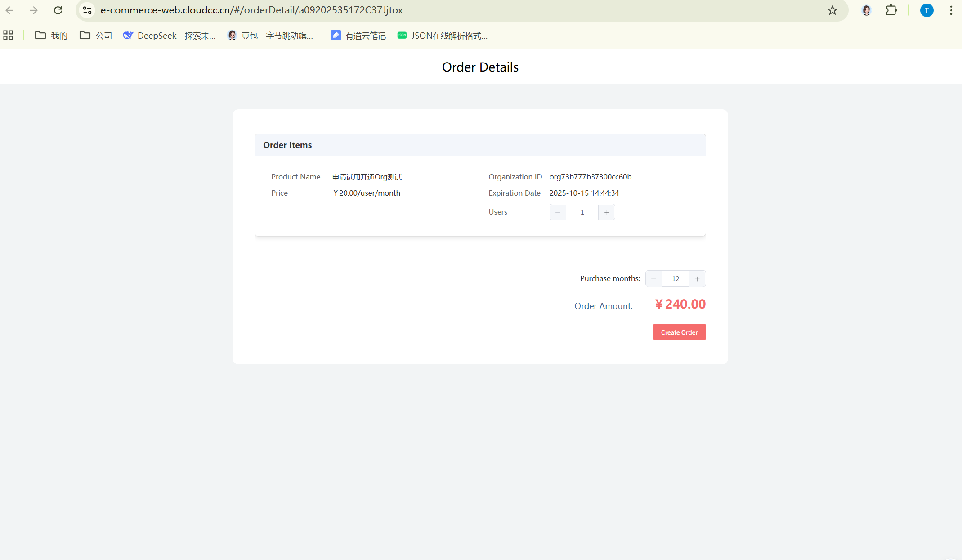Image resolution: width=962 pixels, height=560 pixels.
Task: Decrease Purchase months with the minus button
Action: [653, 278]
